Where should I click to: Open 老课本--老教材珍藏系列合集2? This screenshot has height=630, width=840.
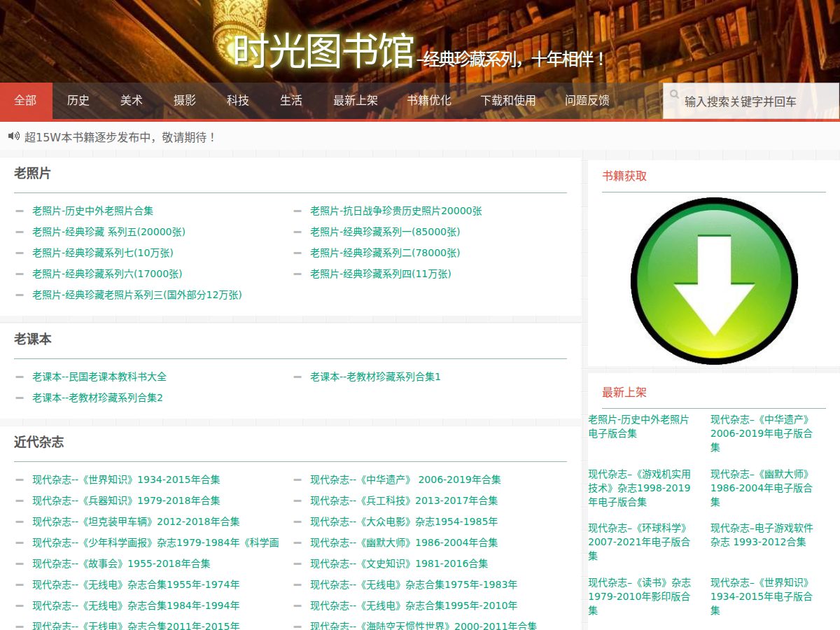(97, 398)
